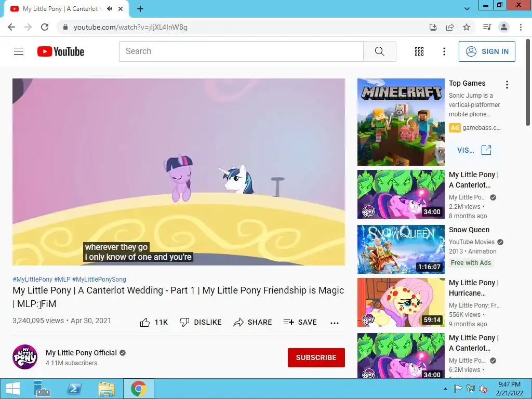The height and width of the screenshot is (399, 532).
Task: Open the Top Games ad options menu
Action: coord(507,85)
